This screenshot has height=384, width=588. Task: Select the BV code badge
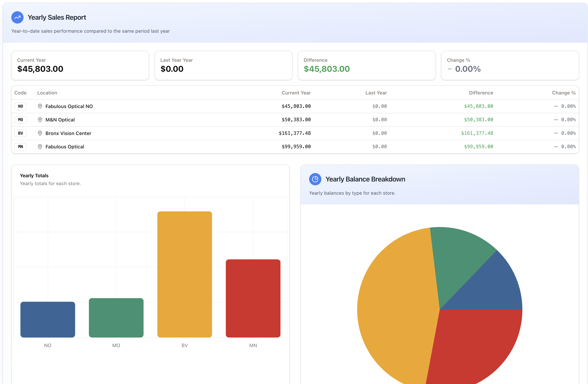pyautogui.click(x=20, y=133)
